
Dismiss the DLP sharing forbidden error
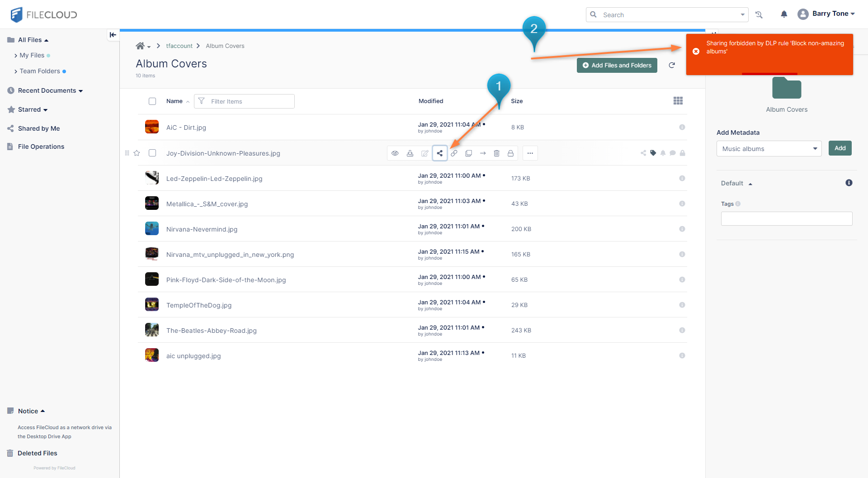[696, 51]
